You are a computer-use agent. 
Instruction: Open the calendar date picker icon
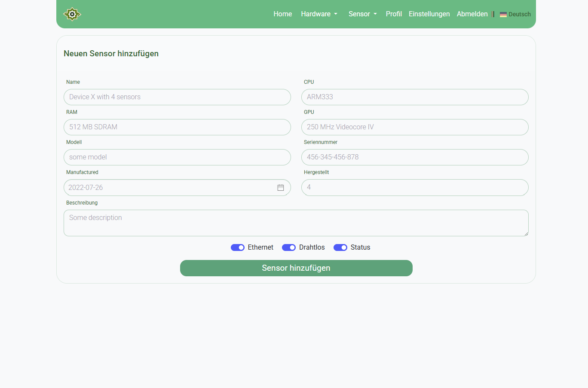pos(281,188)
